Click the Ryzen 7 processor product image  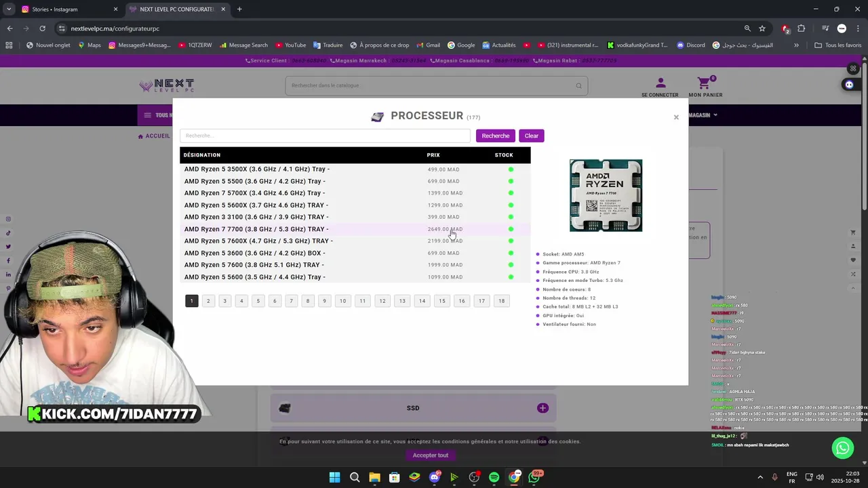click(606, 196)
